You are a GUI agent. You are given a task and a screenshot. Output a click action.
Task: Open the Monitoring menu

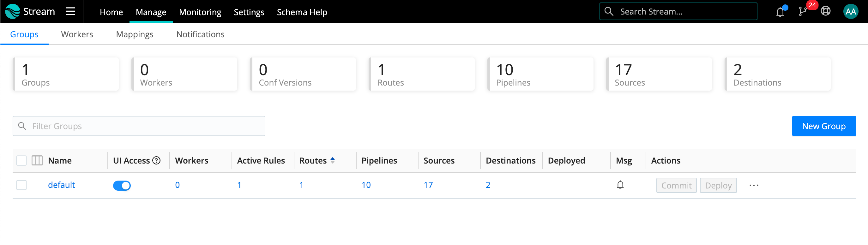[x=200, y=12]
